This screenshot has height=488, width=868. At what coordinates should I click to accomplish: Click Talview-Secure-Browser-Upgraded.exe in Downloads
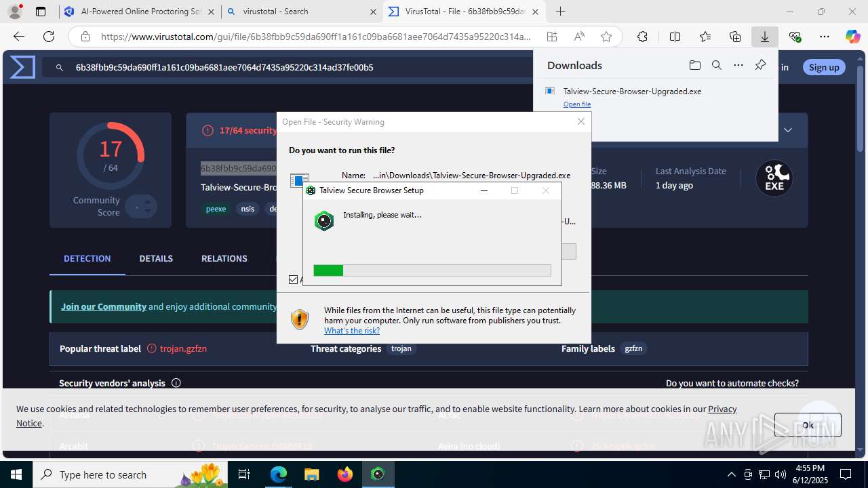click(632, 91)
